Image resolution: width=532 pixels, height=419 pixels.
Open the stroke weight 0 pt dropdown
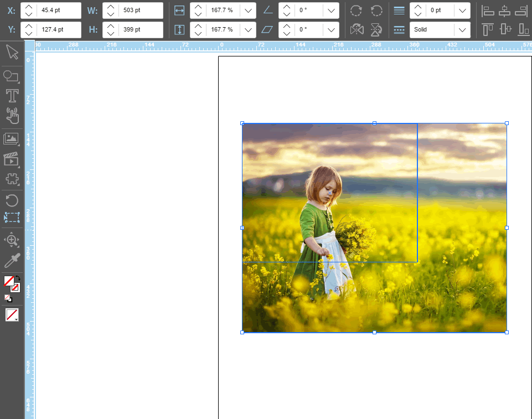(x=462, y=11)
